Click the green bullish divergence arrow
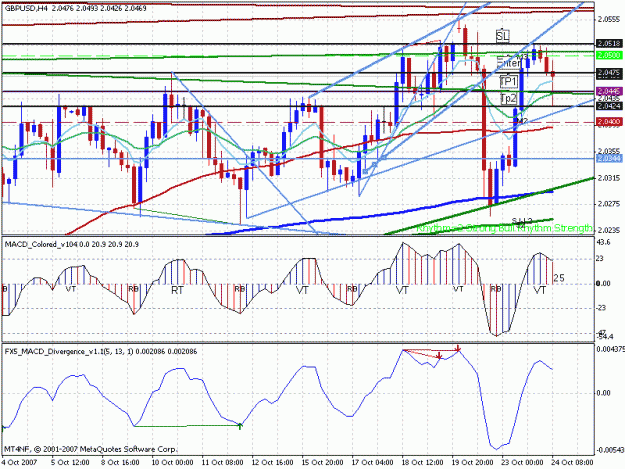Viewport: 625px width, 469px height. (x=240, y=426)
